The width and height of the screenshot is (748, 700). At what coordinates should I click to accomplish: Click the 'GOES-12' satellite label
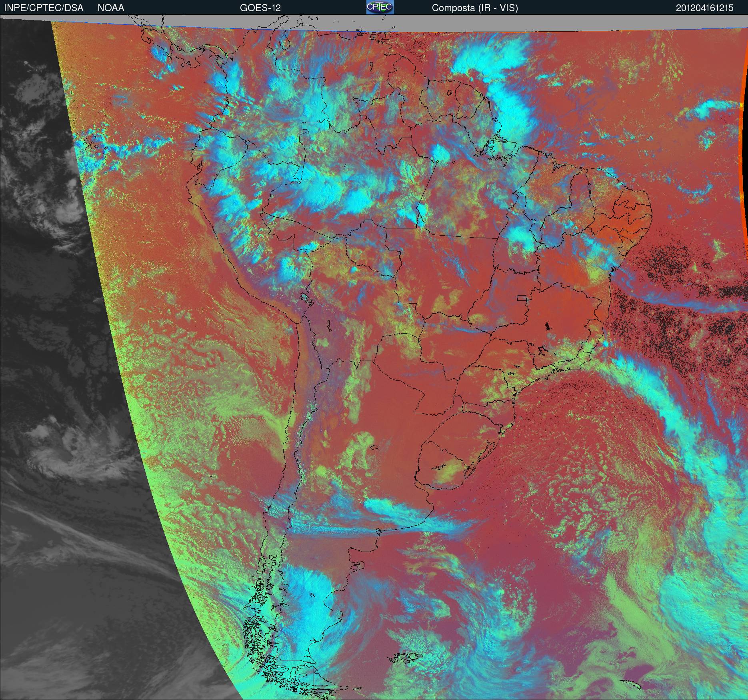coord(260,8)
